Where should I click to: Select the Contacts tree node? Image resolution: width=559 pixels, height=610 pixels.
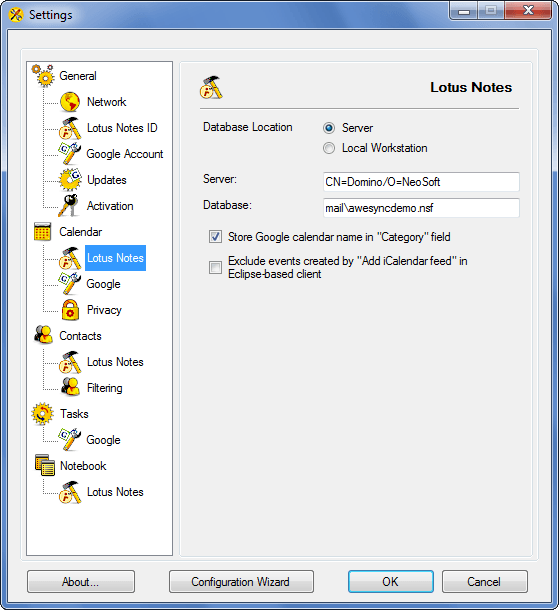[x=80, y=336]
